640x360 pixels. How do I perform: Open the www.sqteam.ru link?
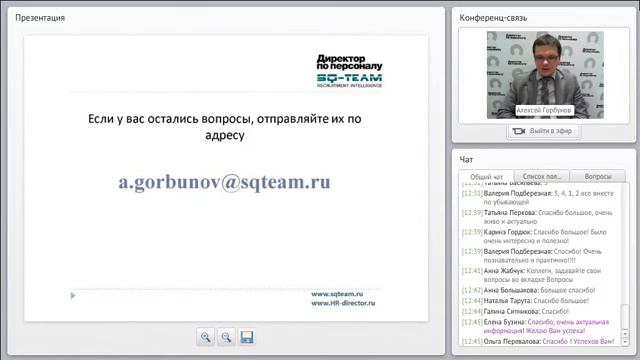[337, 294]
